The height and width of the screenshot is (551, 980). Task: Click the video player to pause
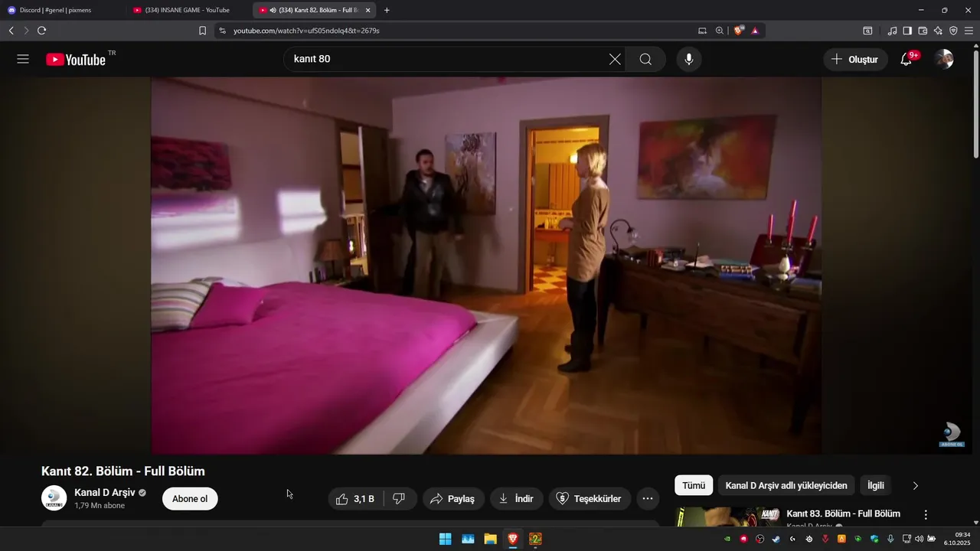[486, 265]
